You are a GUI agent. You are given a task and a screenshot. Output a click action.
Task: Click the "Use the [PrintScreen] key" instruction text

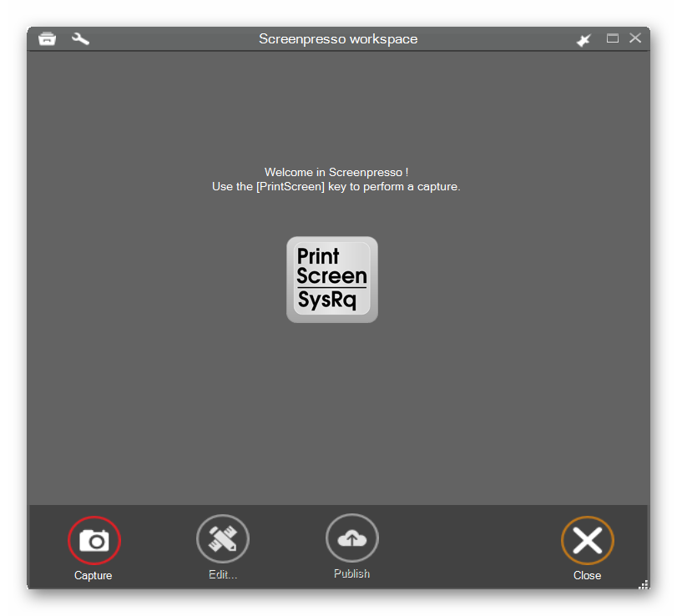point(336,186)
